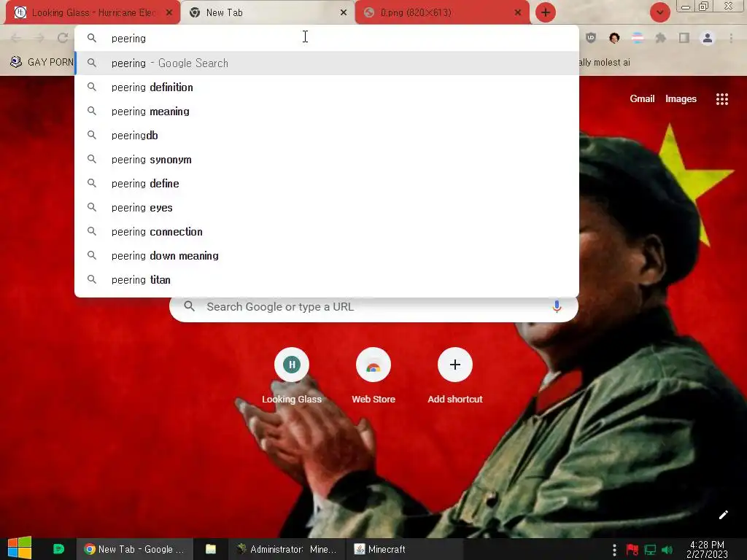Open the Google apps grid
The width and height of the screenshot is (747, 560).
[721, 98]
